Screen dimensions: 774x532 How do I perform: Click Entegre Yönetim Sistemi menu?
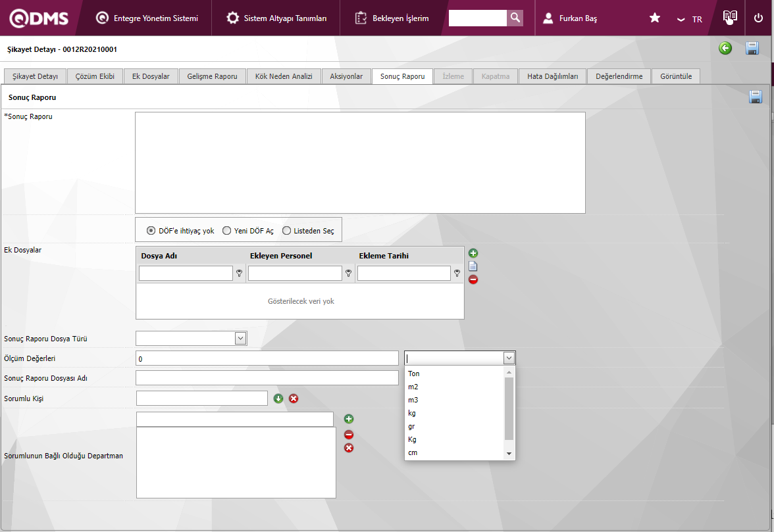(147, 18)
